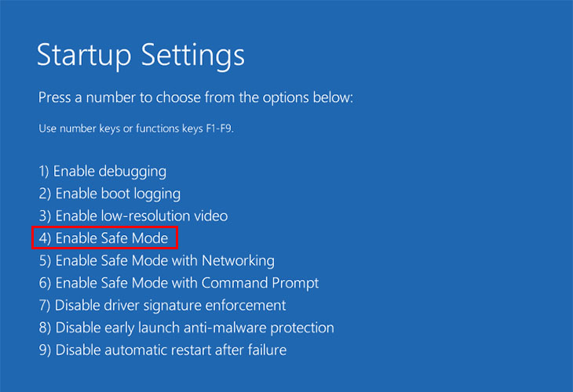The image size is (573, 392).
Task: Click the '5)' numeral beside Safe Mode with Networking
Action: click(x=45, y=261)
